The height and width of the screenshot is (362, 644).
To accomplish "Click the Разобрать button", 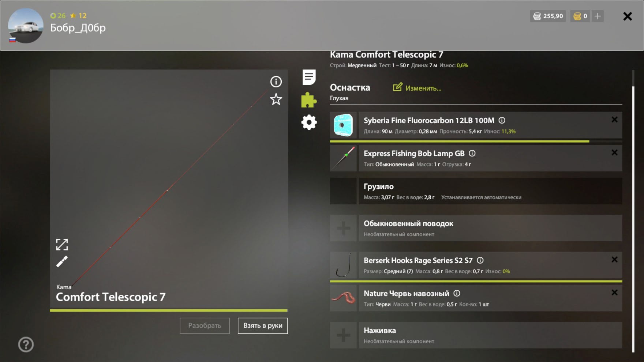I will point(205,325).
